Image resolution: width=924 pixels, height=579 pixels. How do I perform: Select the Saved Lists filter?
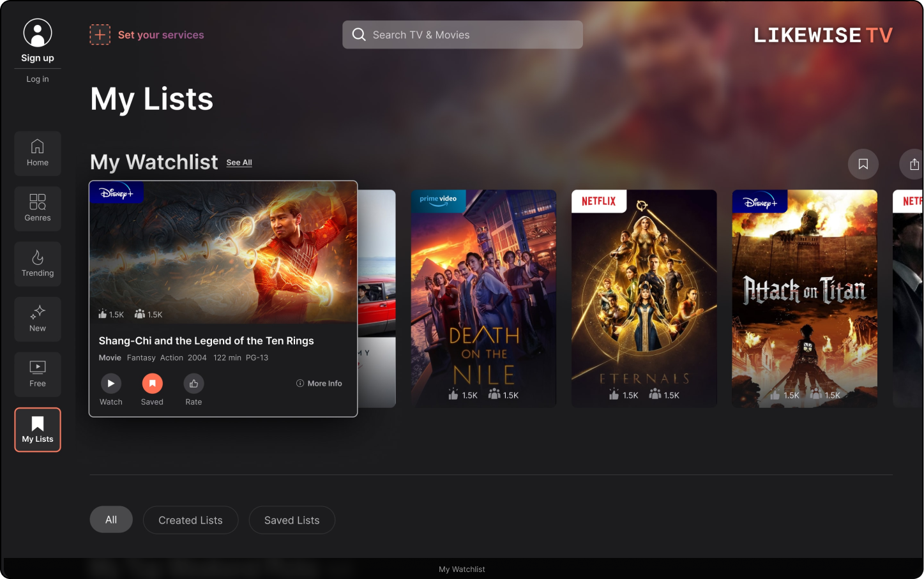pos(292,520)
